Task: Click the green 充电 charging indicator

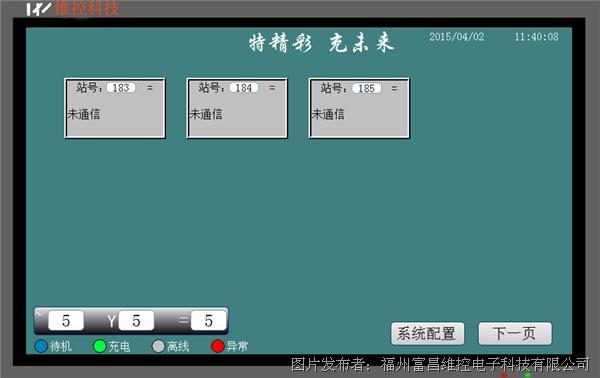Action: pyautogui.click(x=99, y=346)
